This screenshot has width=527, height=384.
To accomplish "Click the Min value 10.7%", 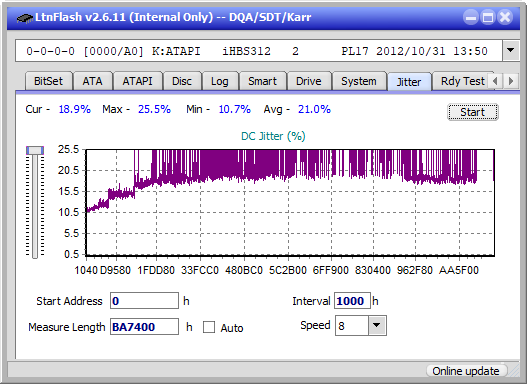I will (x=235, y=109).
